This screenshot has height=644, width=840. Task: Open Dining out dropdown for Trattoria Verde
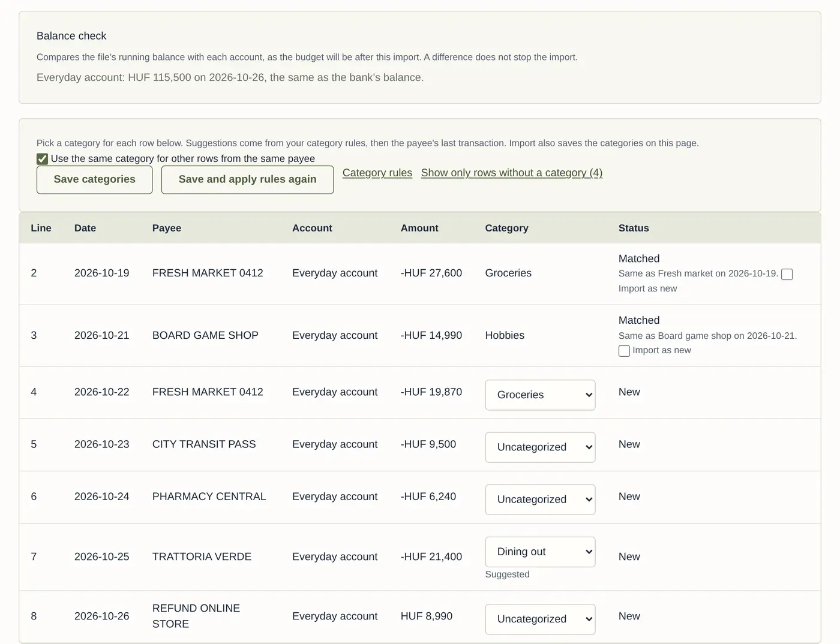point(540,552)
